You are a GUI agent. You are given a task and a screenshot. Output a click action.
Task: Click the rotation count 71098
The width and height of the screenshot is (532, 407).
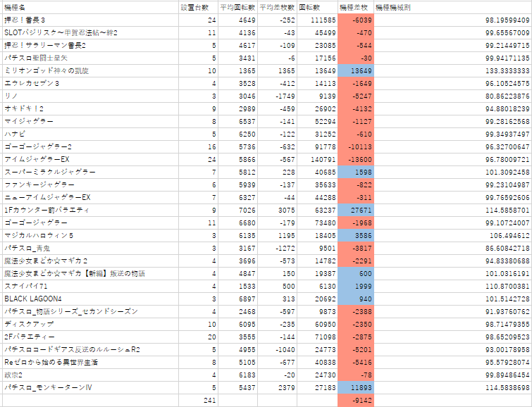coord(317,337)
